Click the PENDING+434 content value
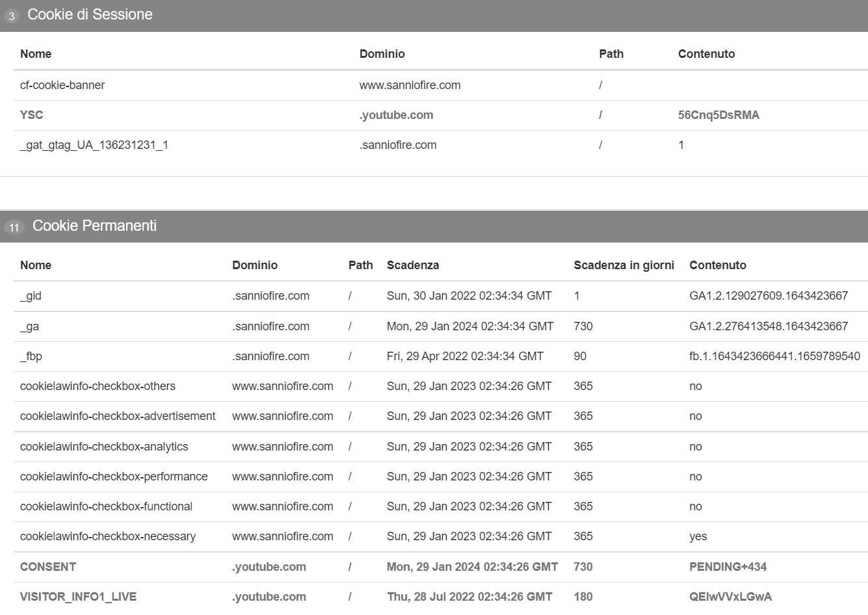The image size is (868, 615). 728,567
